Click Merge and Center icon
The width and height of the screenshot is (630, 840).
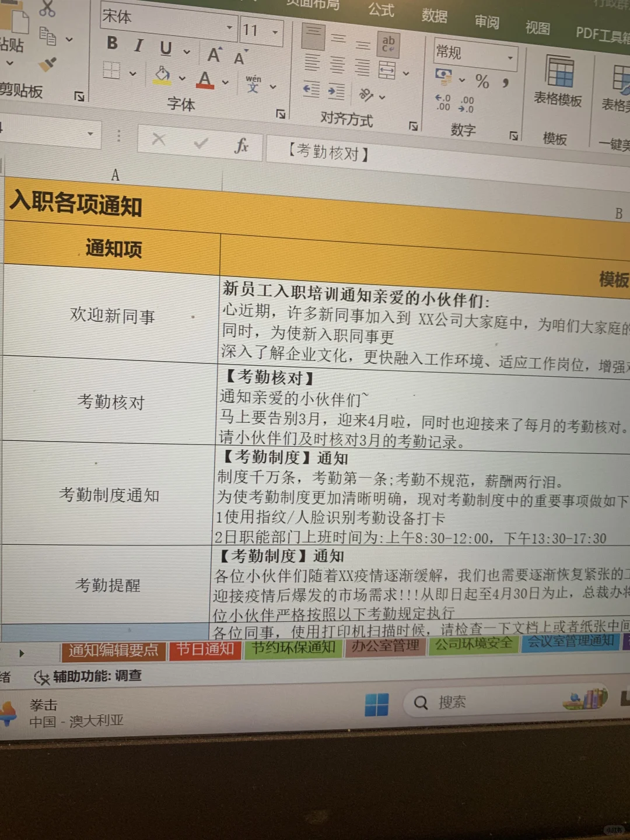(x=387, y=70)
